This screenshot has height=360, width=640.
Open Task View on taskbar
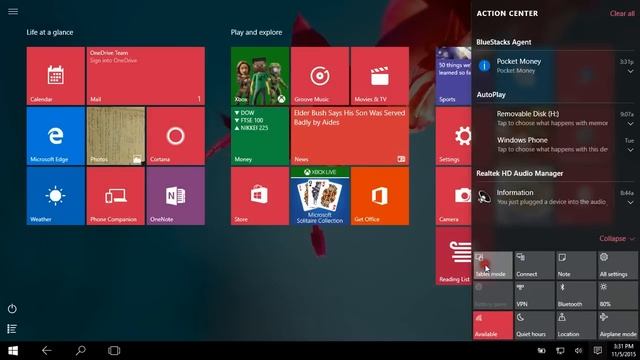pos(114,350)
